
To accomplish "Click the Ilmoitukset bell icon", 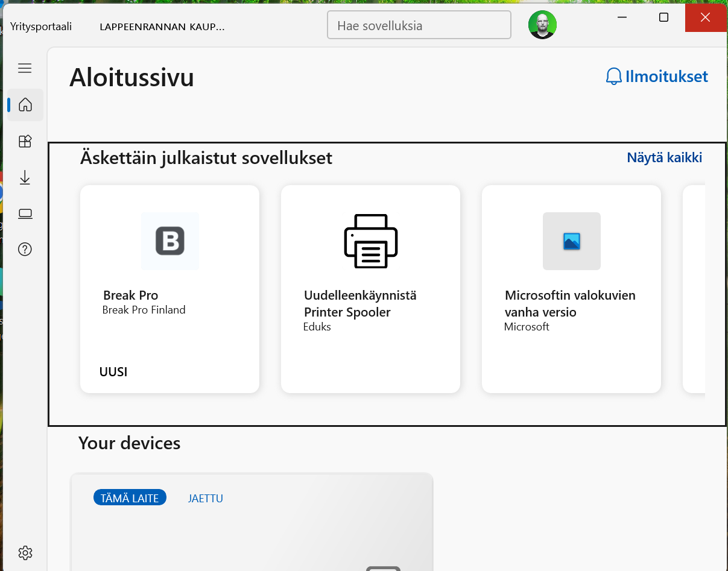I will point(613,77).
